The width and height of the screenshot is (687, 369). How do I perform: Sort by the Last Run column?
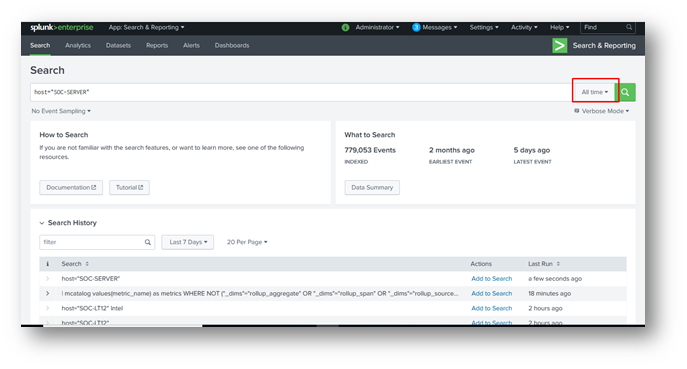coord(544,264)
